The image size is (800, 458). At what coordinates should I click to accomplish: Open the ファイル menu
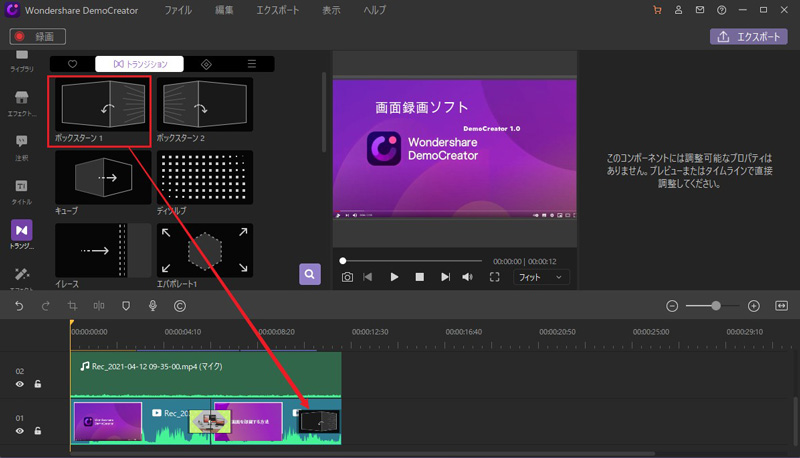coord(178,10)
